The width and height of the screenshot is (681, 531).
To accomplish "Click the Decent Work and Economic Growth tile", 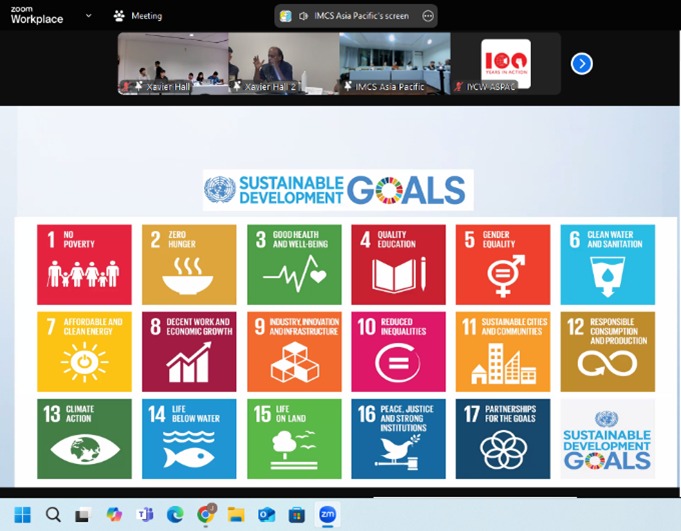I will pyautogui.click(x=189, y=352).
